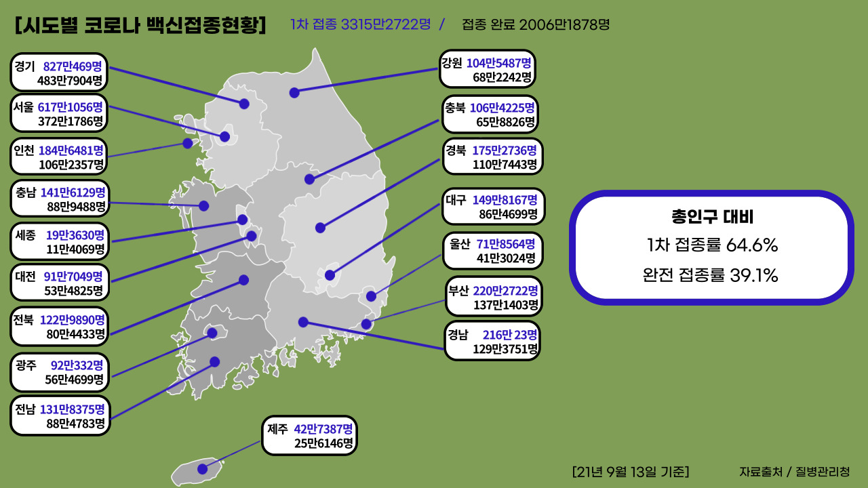The width and height of the screenshot is (868, 488).
Task: Click the map dot connected to 경남
Action: click(x=303, y=322)
